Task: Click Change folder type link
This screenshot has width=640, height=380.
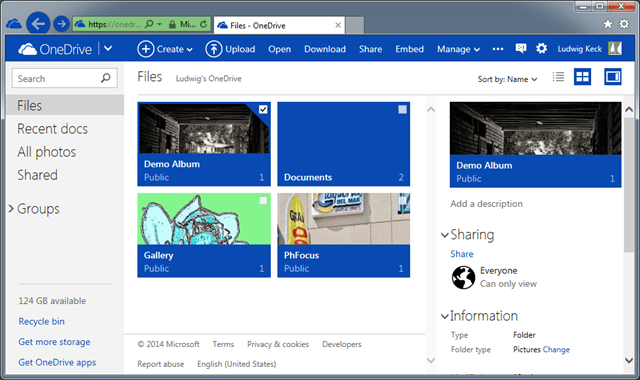Action: coord(556,349)
